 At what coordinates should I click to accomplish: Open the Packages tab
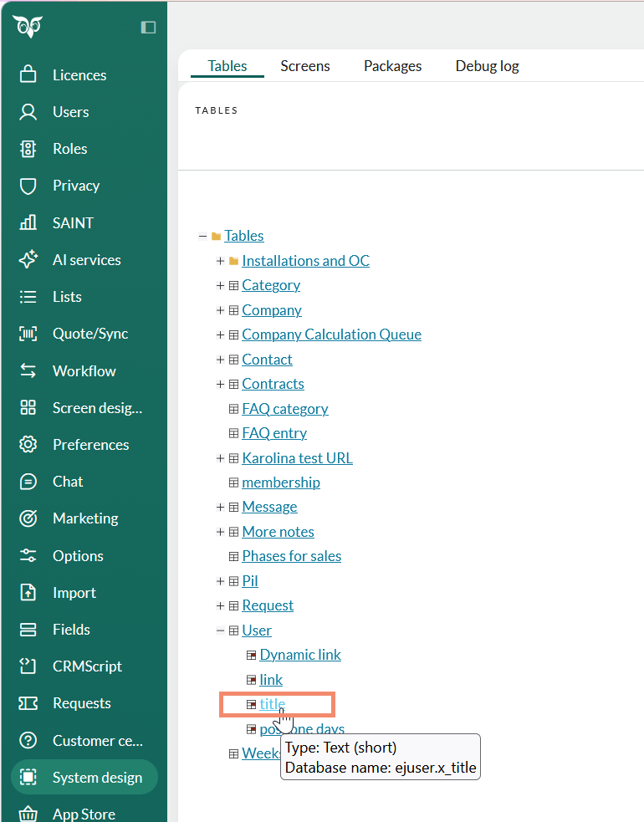392,66
